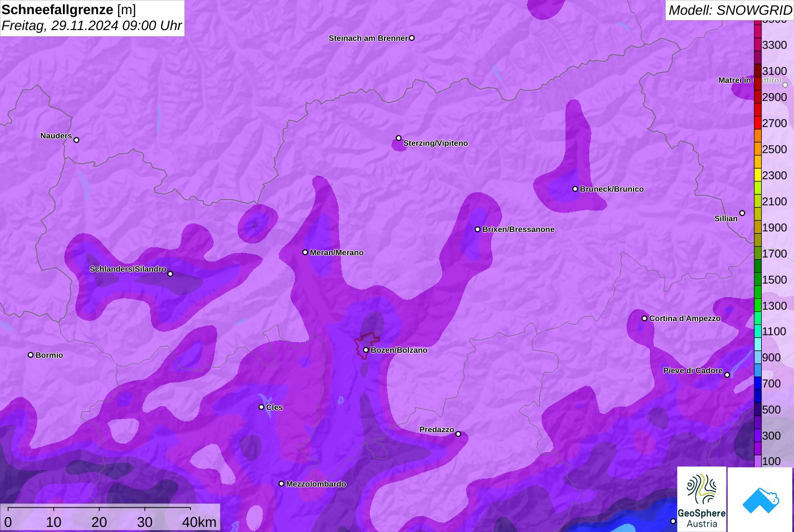The width and height of the screenshot is (794, 532).
Task: Click the "40km" scale bar label
Action: (x=199, y=522)
